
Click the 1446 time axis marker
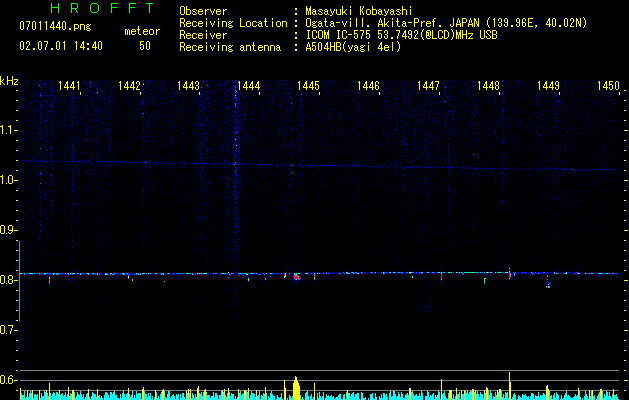[368, 86]
